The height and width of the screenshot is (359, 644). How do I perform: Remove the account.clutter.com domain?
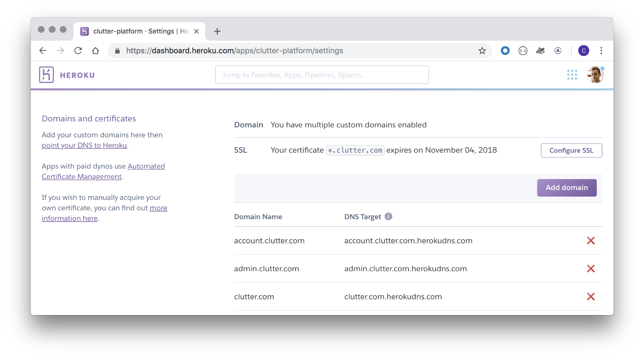click(x=591, y=241)
